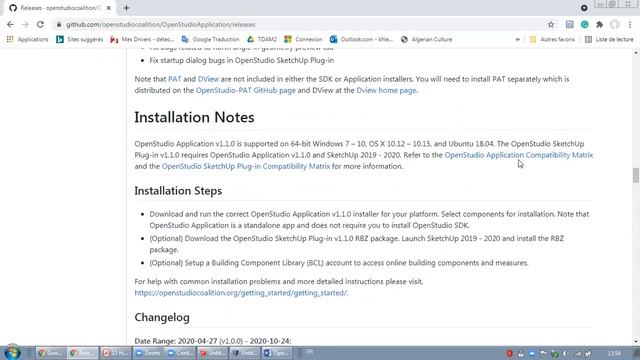Image resolution: width=640 pixels, height=360 pixels.
Task: Click the red tray notification icon
Action: 509,353
